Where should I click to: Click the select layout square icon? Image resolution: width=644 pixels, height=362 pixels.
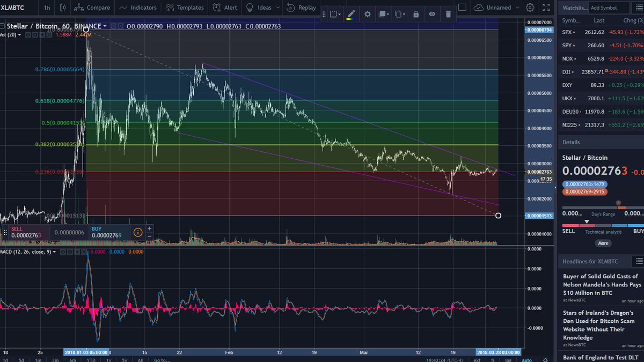(463, 8)
